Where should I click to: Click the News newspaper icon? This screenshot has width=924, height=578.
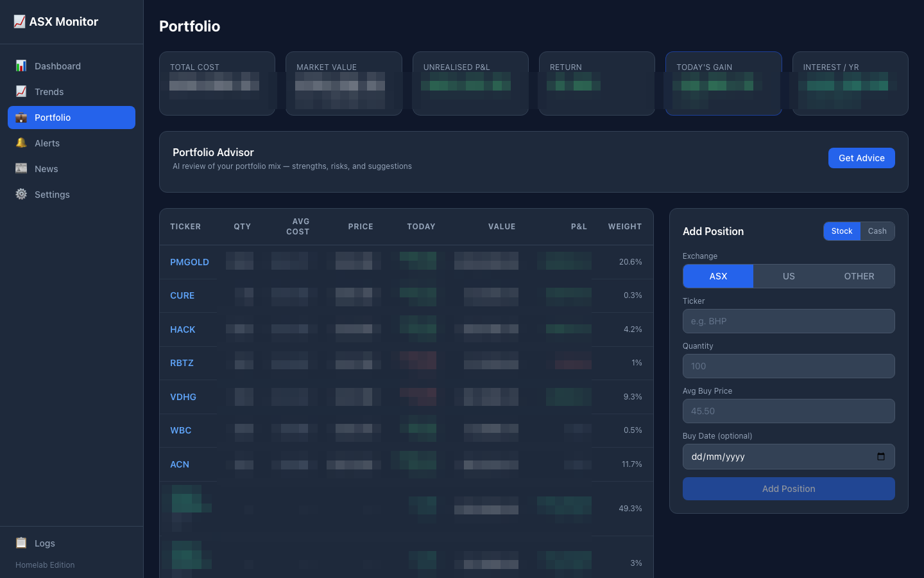[21, 169]
